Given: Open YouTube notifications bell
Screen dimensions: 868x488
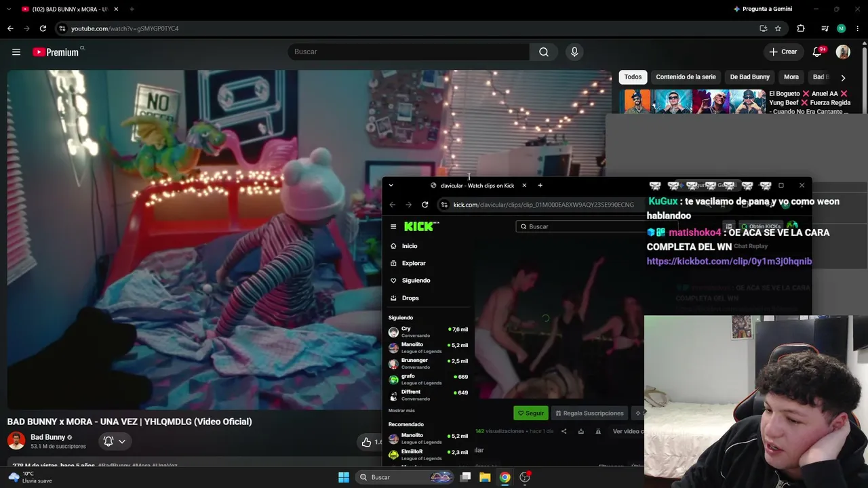Looking at the screenshot, I should tap(818, 52).
